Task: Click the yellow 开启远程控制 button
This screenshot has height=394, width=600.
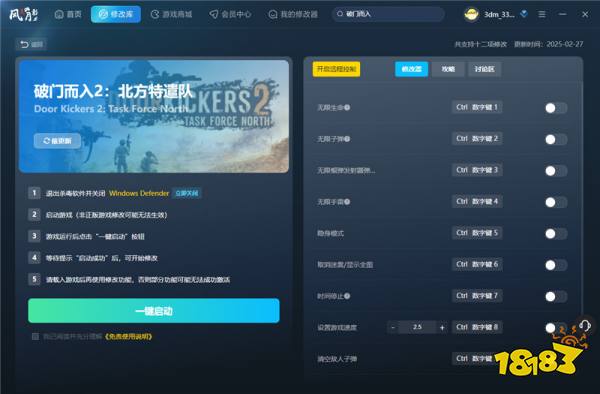Action: [x=336, y=69]
